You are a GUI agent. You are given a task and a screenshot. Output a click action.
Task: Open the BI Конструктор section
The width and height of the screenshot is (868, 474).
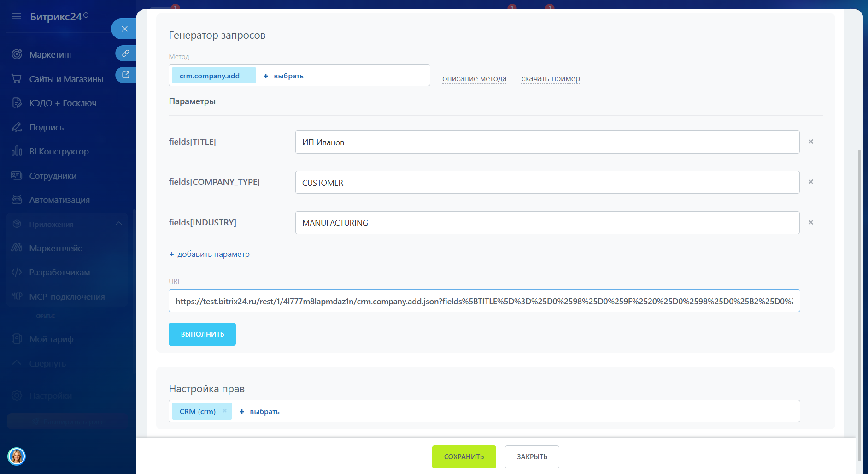tap(59, 151)
